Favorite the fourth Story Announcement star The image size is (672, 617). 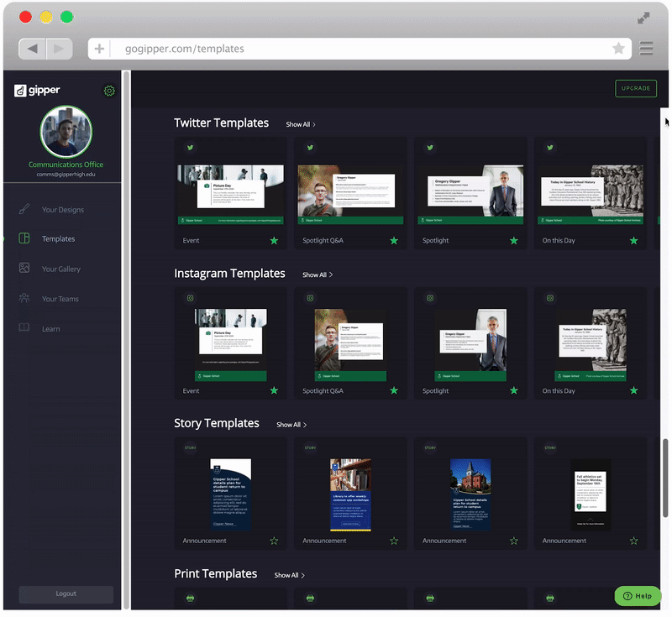point(634,541)
